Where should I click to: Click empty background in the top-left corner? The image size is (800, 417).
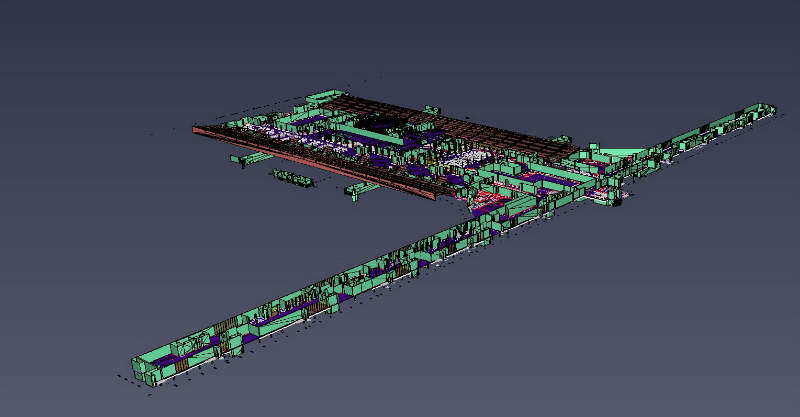[x=60, y=40]
